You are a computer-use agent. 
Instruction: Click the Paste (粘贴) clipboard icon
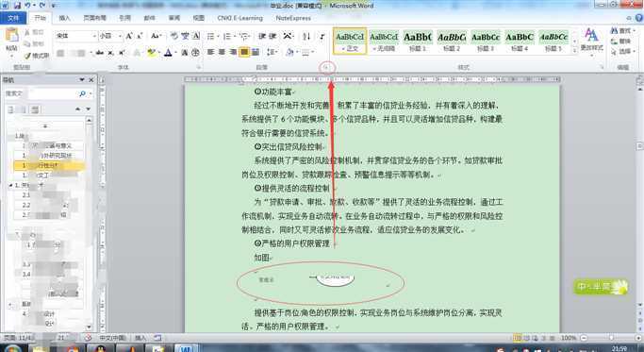(x=11, y=36)
